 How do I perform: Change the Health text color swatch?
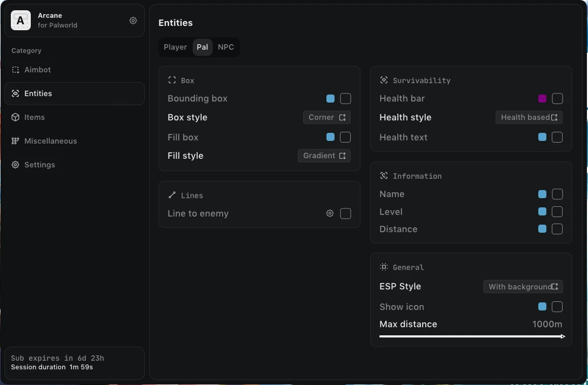click(x=542, y=137)
